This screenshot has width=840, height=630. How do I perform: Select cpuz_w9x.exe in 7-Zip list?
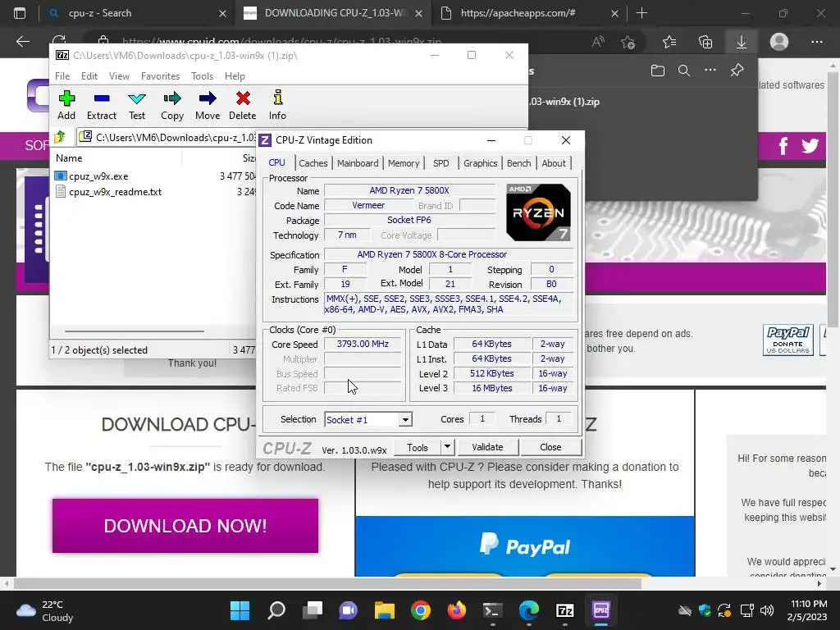pos(98,176)
